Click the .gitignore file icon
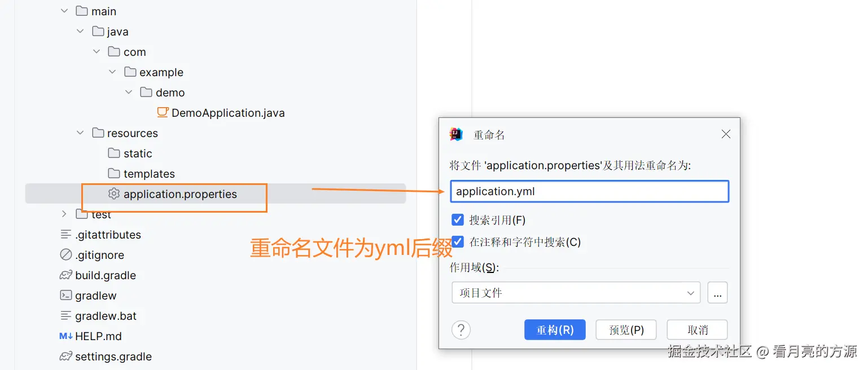This screenshot has width=868, height=370. point(66,254)
